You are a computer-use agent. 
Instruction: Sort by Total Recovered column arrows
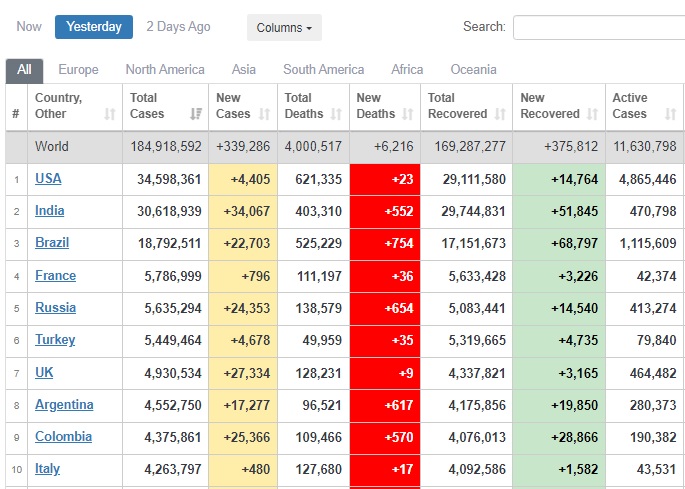500,114
